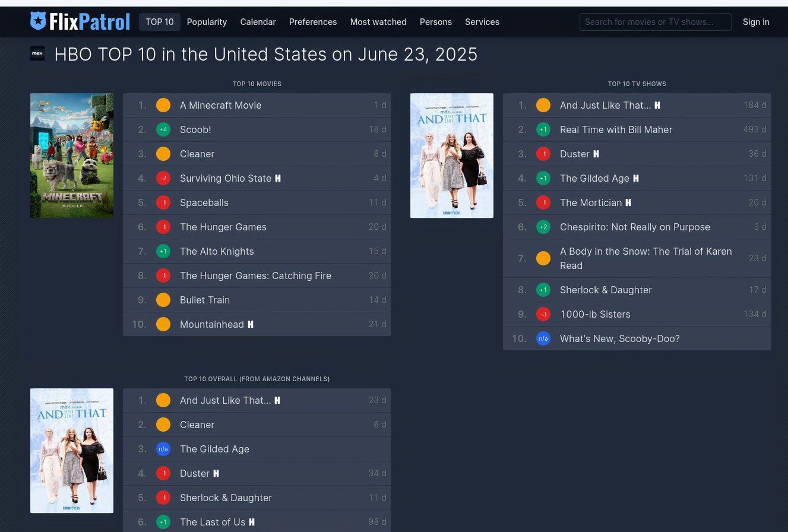Open the 1000-lb Sisters show link
This screenshot has height=532, width=788.
click(x=595, y=314)
